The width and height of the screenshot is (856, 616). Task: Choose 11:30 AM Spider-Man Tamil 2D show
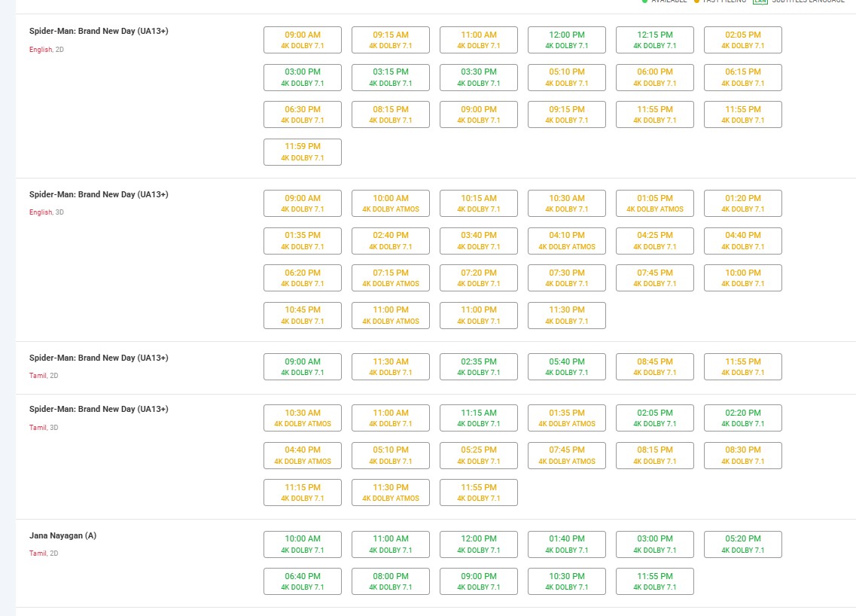(x=390, y=367)
